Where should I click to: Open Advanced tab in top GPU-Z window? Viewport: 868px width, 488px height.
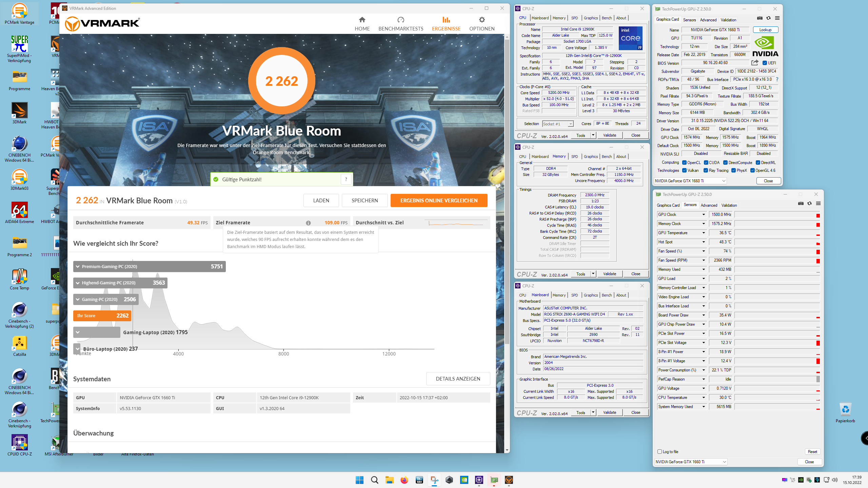[x=708, y=20]
